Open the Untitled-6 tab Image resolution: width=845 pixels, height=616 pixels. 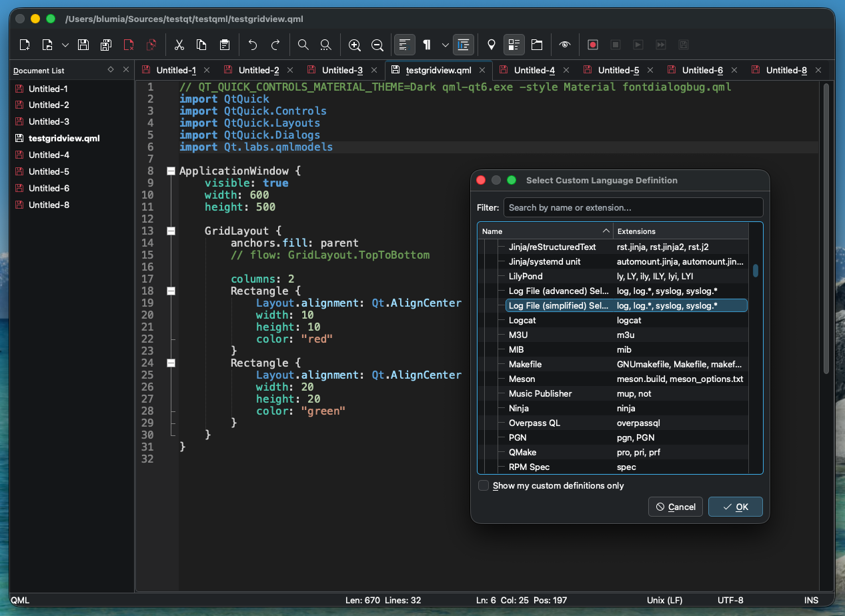(702, 70)
